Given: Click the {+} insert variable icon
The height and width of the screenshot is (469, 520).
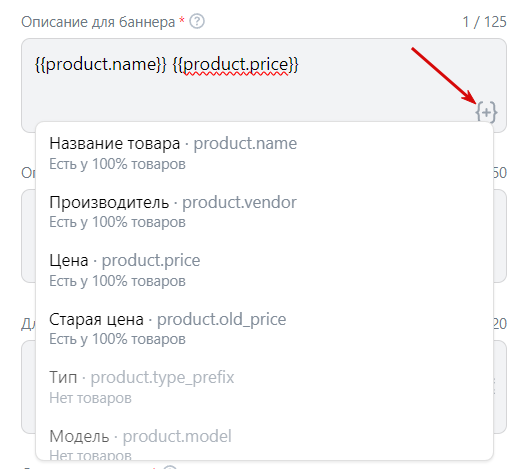Looking at the screenshot, I should click(x=486, y=112).
